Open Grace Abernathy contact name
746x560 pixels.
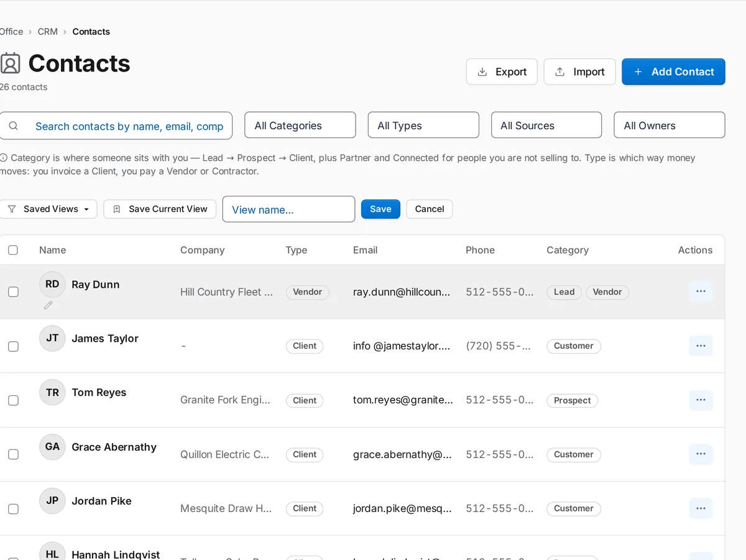(114, 447)
